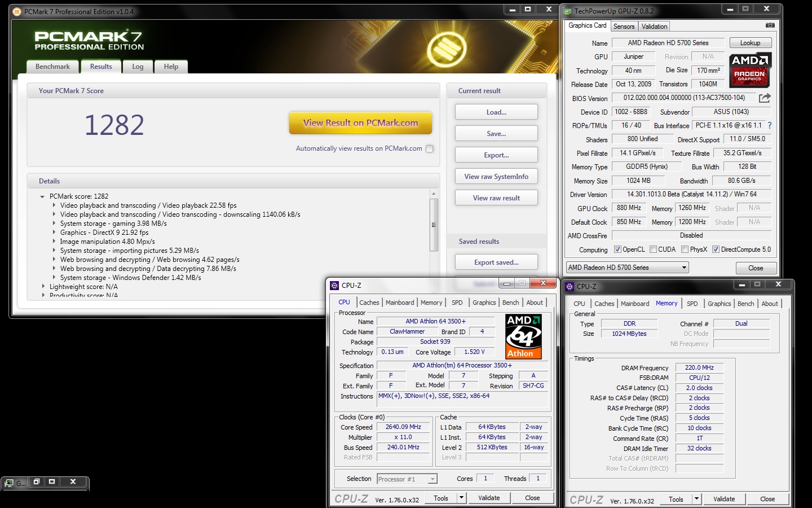Screen dimensions: 812x508
Task: Switch to the Validation tab in GPU-Z
Action: click(654, 27)
